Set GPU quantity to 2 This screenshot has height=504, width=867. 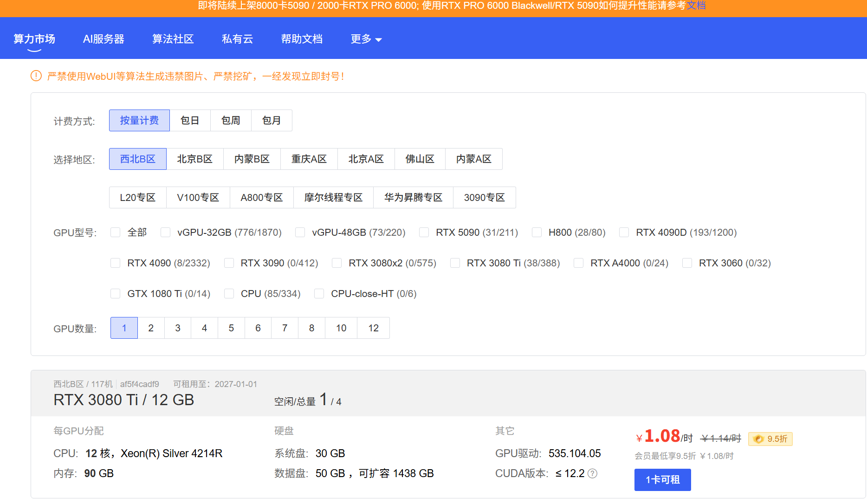click(x=151, y=328)
